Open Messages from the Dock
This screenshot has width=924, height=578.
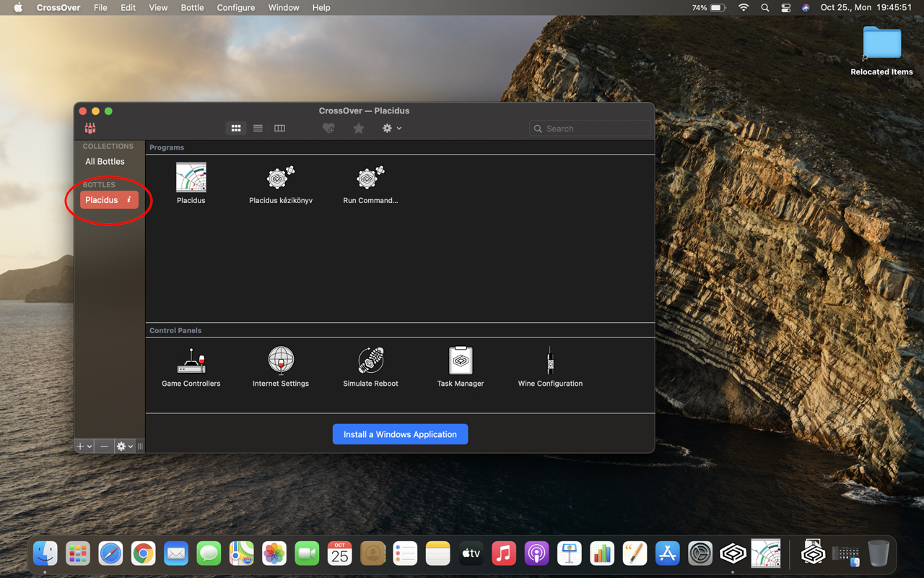point(209,554)
